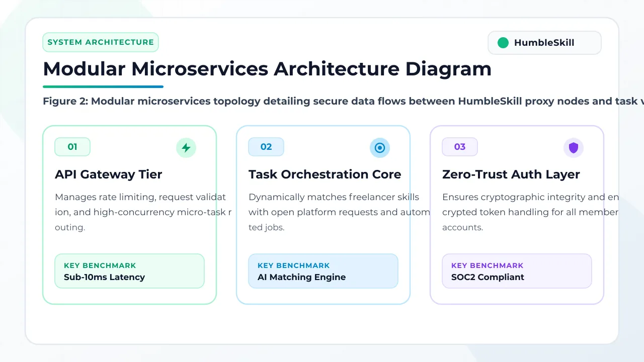Click the target icon on Task Orchestration card
Viewport: 644px width, 362px height.
380,148
